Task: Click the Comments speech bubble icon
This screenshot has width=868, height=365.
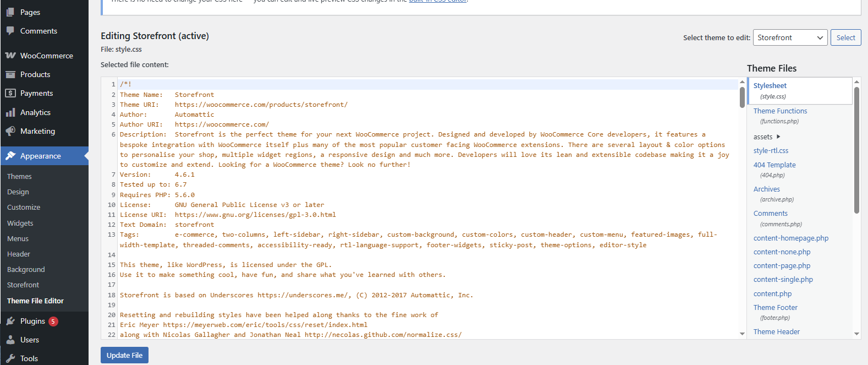Action: click(x=10, y=31)
